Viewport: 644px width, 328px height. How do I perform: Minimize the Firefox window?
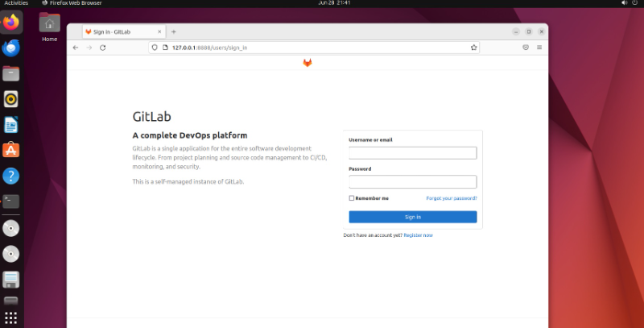516,31
